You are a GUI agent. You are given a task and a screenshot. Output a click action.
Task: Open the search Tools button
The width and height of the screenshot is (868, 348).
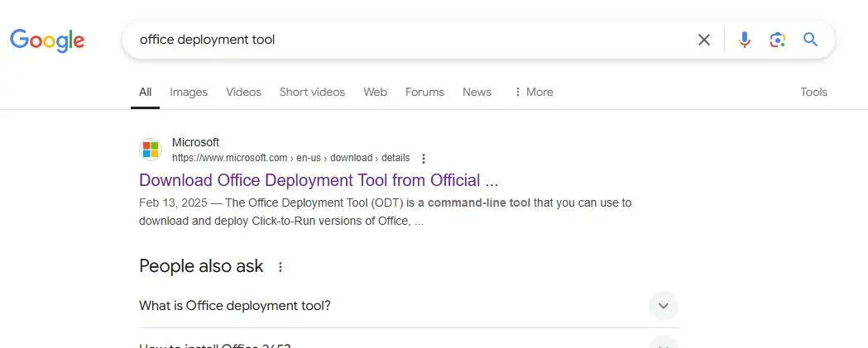[x=813, y=92]
